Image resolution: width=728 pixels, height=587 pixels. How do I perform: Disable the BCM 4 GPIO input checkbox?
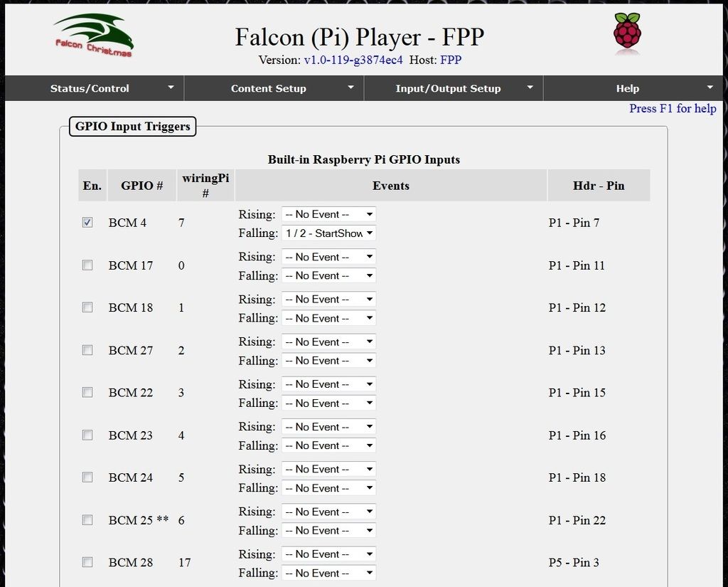click(87, 223)
